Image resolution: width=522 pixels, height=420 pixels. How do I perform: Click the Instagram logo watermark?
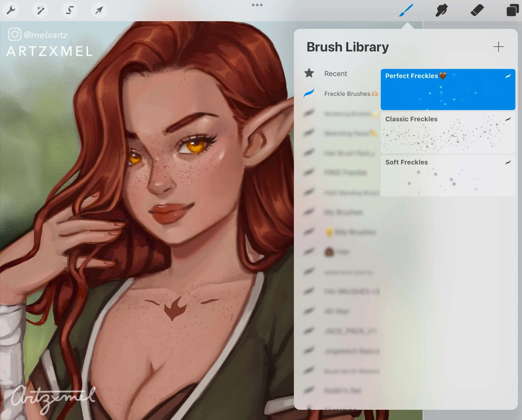(x=15, y=34)
